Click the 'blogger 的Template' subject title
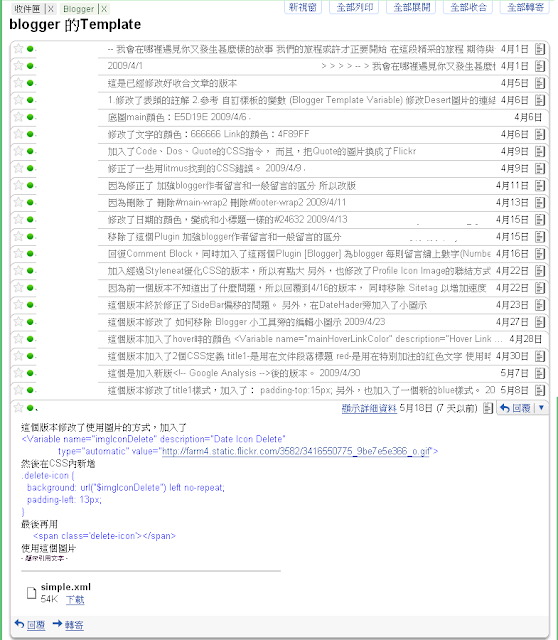Viewport: 558px width, 640px height. [75, 24]
